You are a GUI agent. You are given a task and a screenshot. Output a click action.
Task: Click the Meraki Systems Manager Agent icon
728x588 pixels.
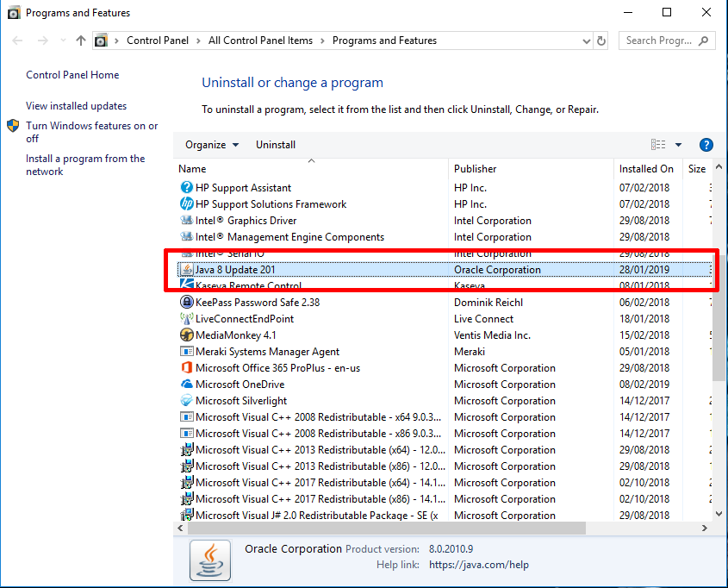[x=186, y=352]
